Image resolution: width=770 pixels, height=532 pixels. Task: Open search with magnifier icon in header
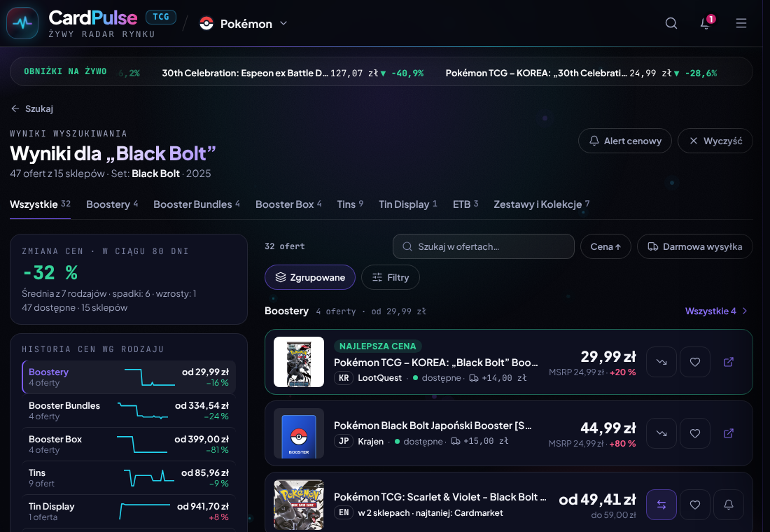[671, 23]
